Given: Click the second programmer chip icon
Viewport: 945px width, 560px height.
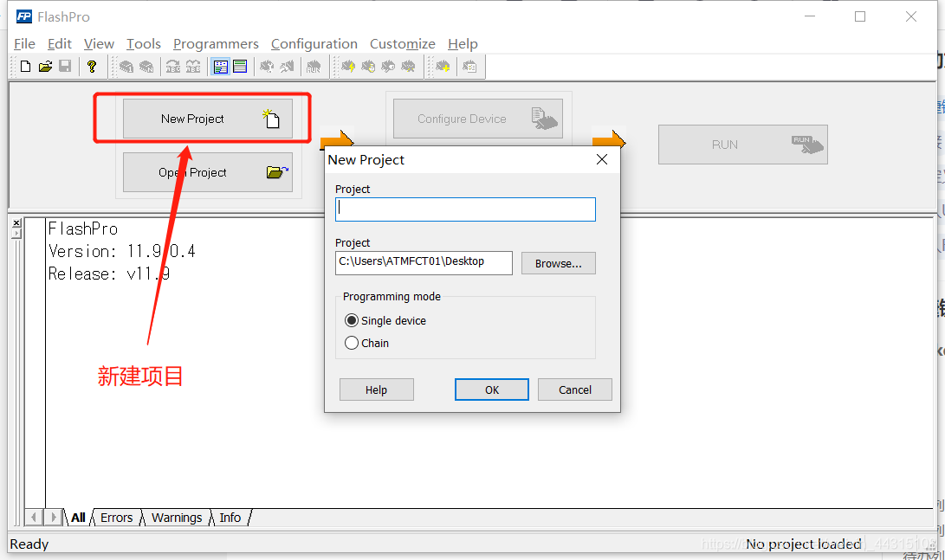Looking at the screenshot, I should pos(368,67).
